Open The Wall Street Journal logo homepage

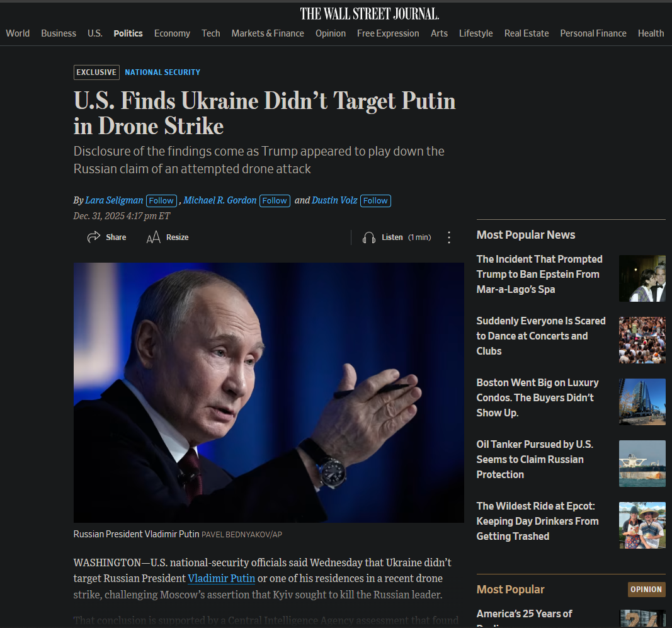[369, 14]
